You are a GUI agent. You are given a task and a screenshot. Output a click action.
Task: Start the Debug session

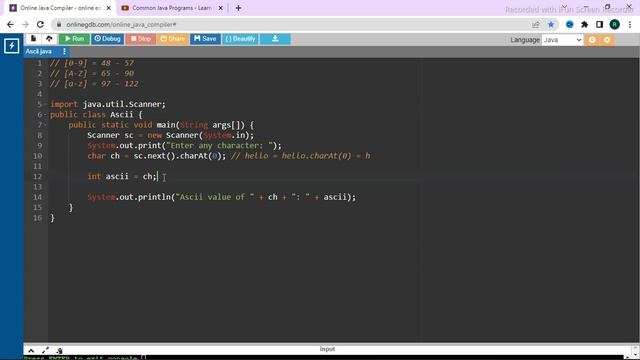pos(107,39)
